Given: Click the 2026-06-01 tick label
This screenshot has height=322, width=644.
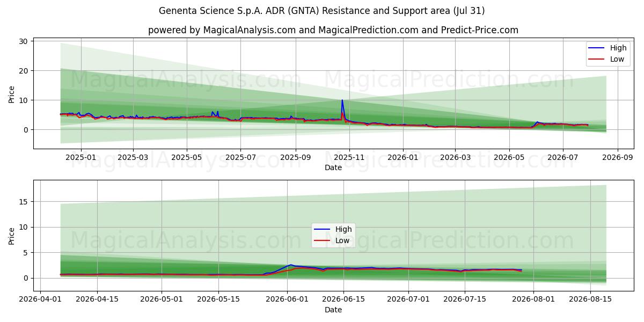Looking at the screenshot, I should click(x=287, y=299).
